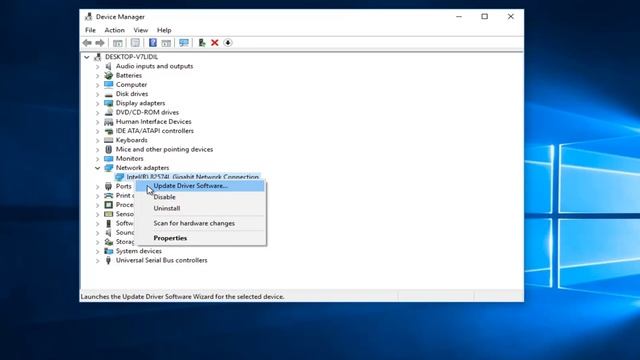The image size is (640, 360).
Task: Expand the Ports node
Action: pyautogui.click(x=97, y=187)
